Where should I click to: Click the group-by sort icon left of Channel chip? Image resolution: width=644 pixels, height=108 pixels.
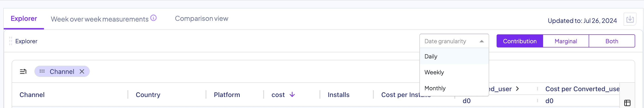pos(23,72)
